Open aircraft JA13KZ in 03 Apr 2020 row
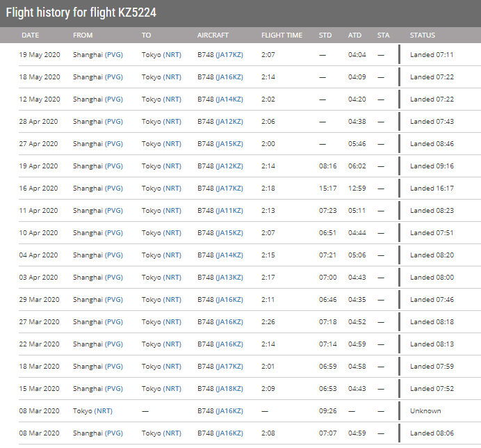 tap(229, 278)
